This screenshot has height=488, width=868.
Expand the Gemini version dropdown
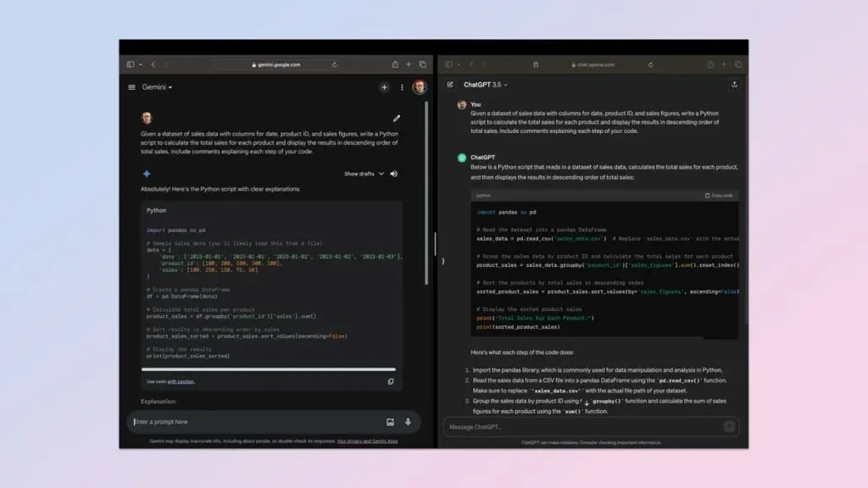click(x=158, y=87)
